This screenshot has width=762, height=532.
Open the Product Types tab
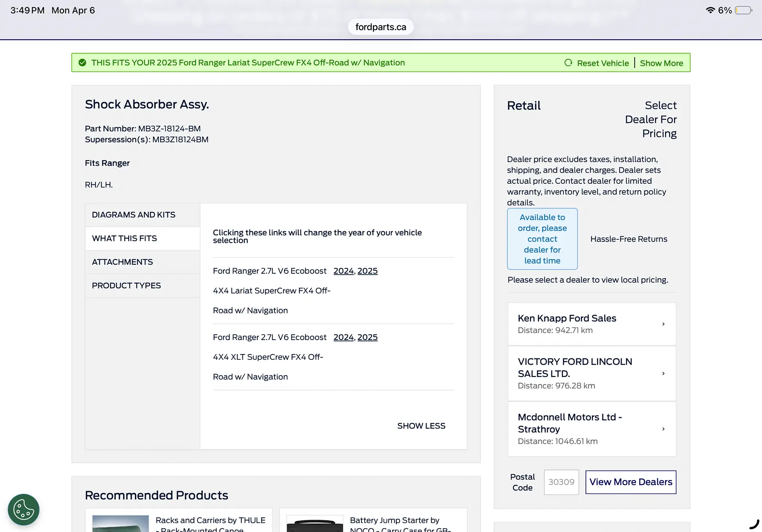tap(142, 286)
